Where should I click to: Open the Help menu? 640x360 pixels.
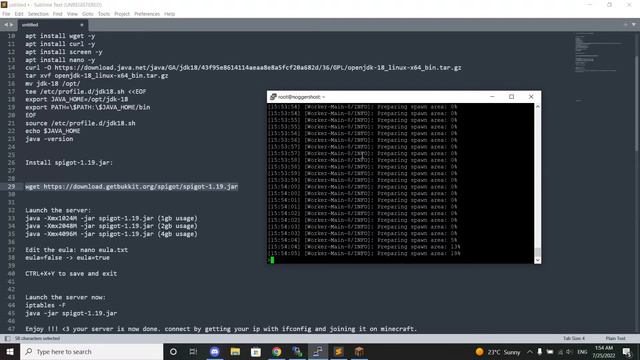pos(169,14)
